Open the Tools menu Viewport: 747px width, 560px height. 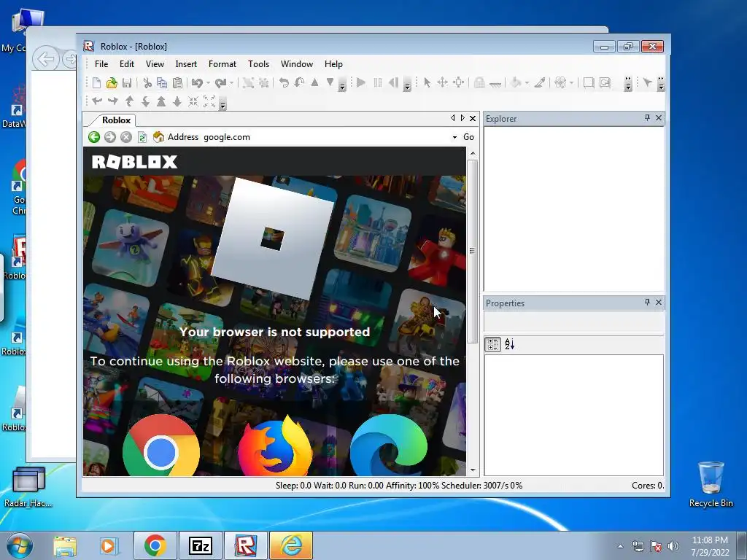pyautogui.click(x=259, y=64)
